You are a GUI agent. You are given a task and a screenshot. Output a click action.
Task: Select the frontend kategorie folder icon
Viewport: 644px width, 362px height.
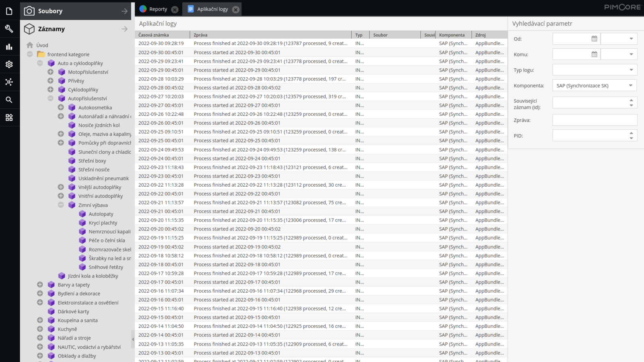[41, 54]
